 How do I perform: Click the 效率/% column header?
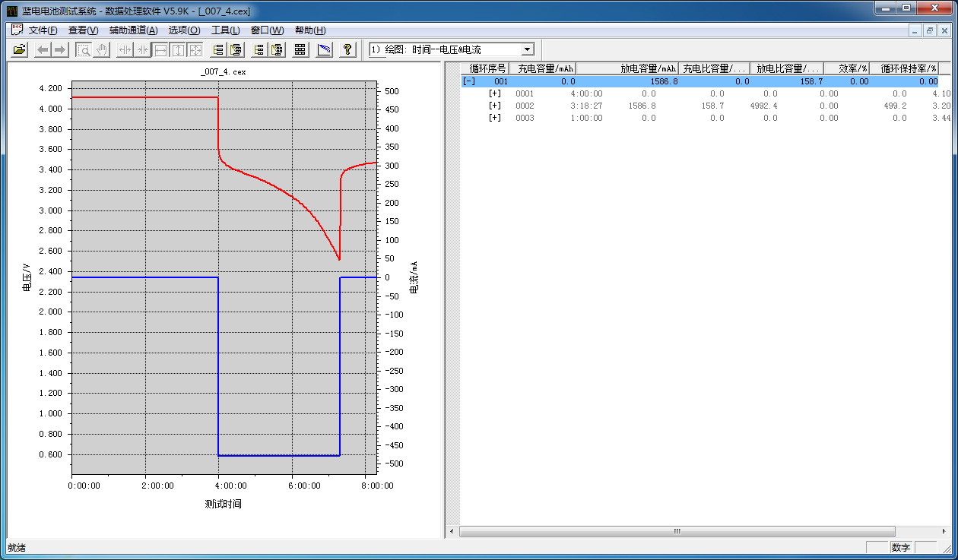846,68
